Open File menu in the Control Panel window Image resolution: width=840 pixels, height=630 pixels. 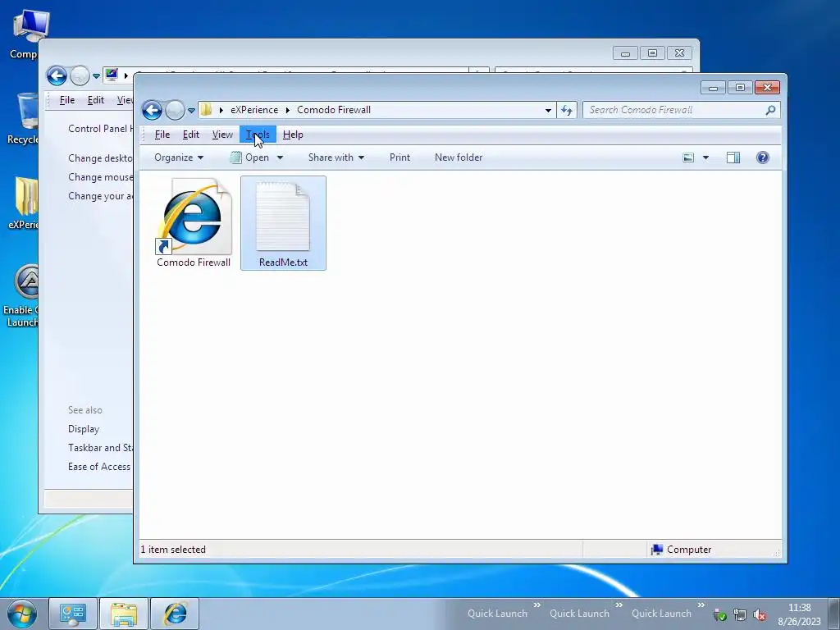click(67, 100)
